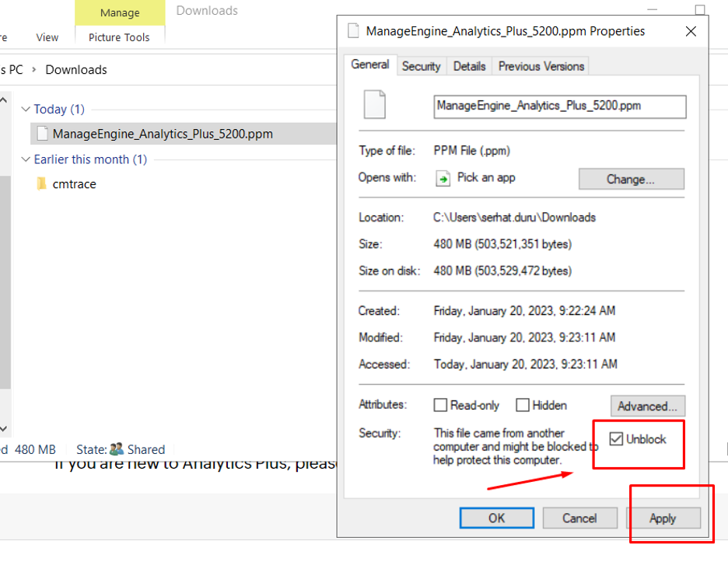The image size is (728, 569).
Task: Click the navigation pane scrollbar thumb
Action: click(5, 281)
